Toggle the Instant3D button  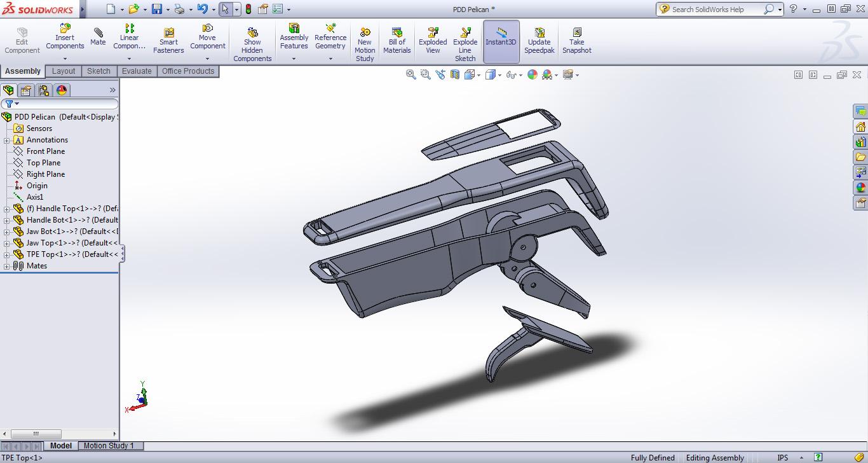[x=501, y=41]
